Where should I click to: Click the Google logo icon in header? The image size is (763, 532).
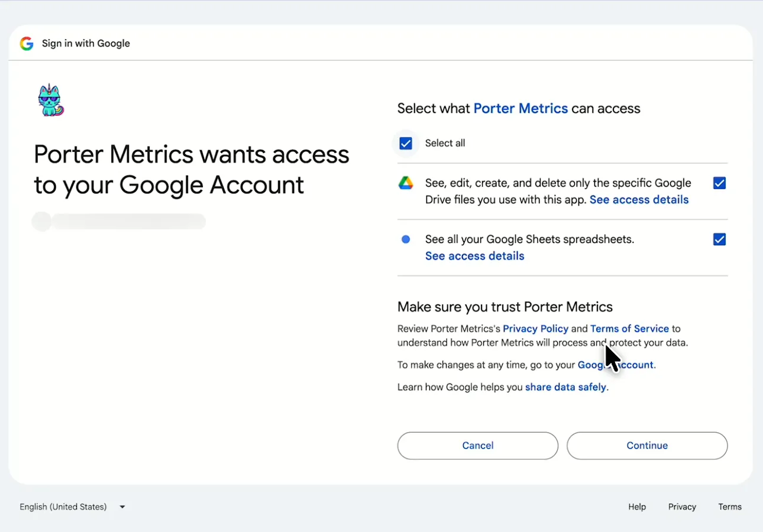click(27, 44)
